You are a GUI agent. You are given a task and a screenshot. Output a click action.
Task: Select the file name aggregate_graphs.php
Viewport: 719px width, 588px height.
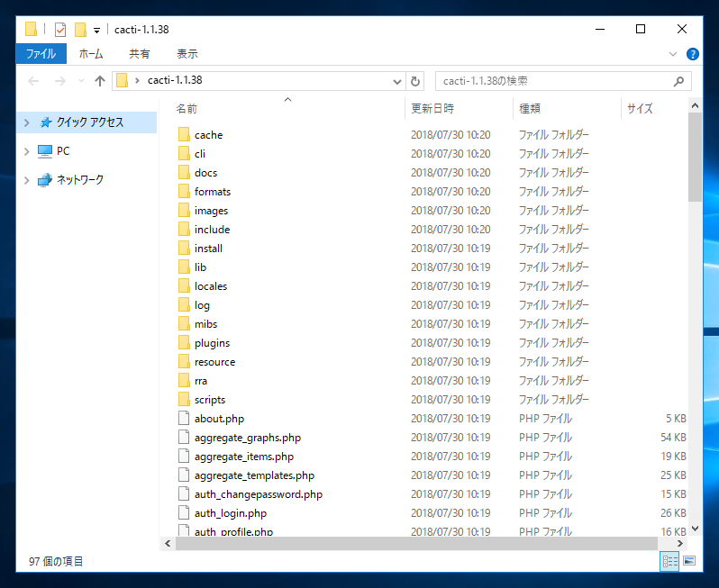pyautogui.click(x=248, y=438)
